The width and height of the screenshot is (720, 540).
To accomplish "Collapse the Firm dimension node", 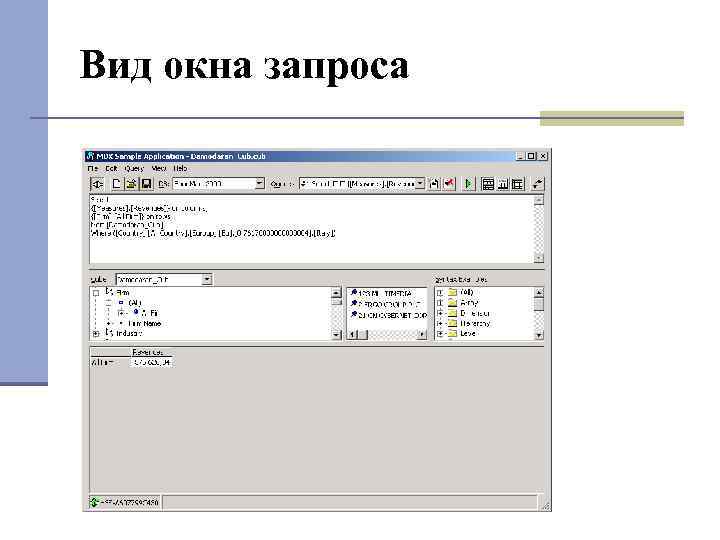I will click(96, 293).
